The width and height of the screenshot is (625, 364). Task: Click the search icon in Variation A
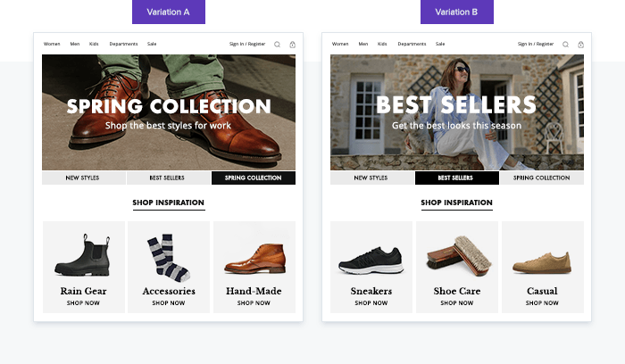(277, 45)
